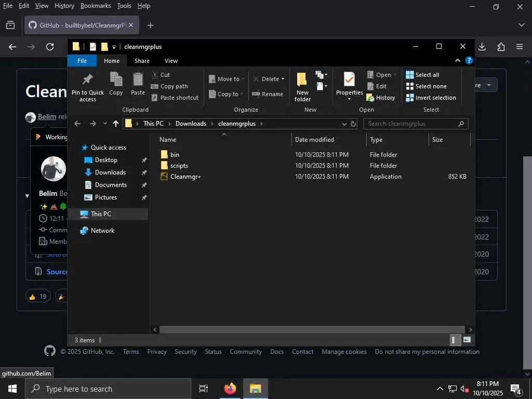Open recent locations dropdown arrow

[105, 124]
